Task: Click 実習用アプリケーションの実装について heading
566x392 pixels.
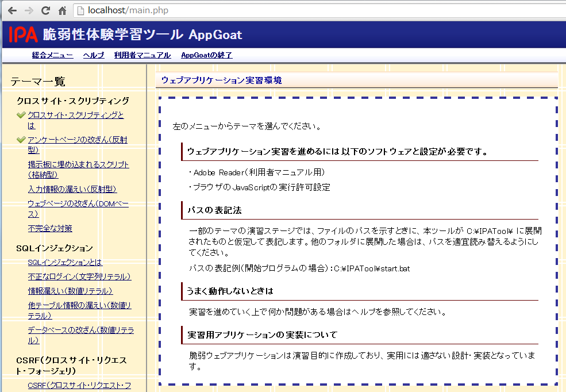Action: coord(262,335)
